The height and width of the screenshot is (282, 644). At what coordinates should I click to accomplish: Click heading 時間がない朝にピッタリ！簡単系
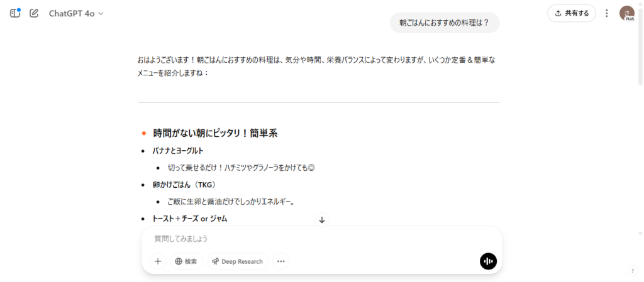click(x=215, y=133)
